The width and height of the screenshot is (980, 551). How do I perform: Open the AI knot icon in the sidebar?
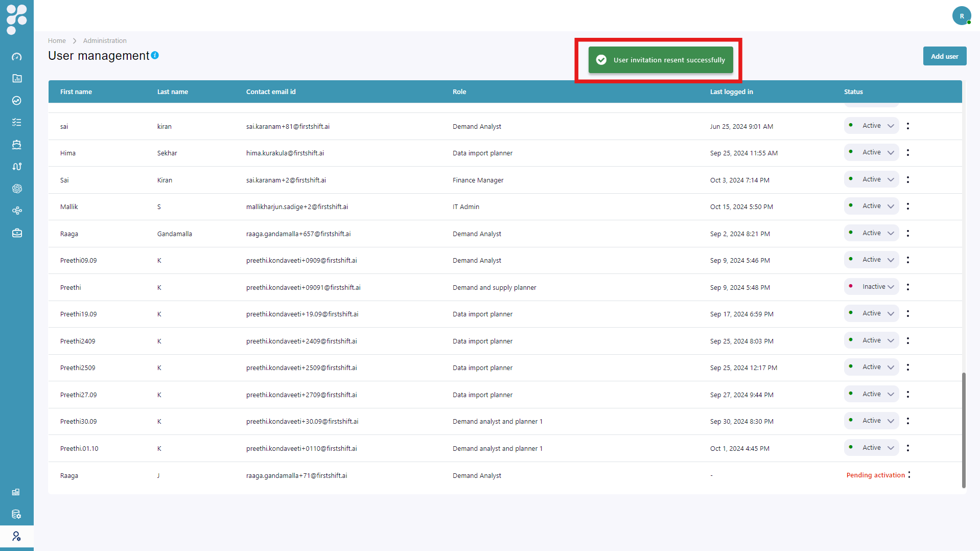pos(17,189)
